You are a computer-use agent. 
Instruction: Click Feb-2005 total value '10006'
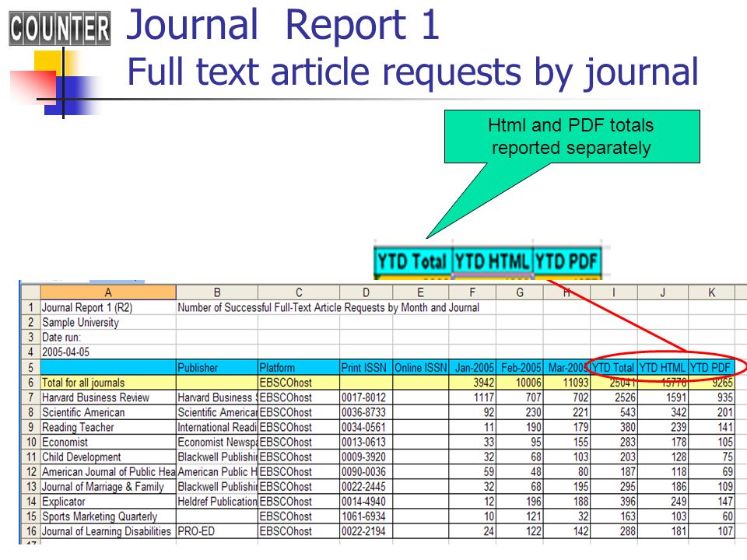tap(520, 382)
